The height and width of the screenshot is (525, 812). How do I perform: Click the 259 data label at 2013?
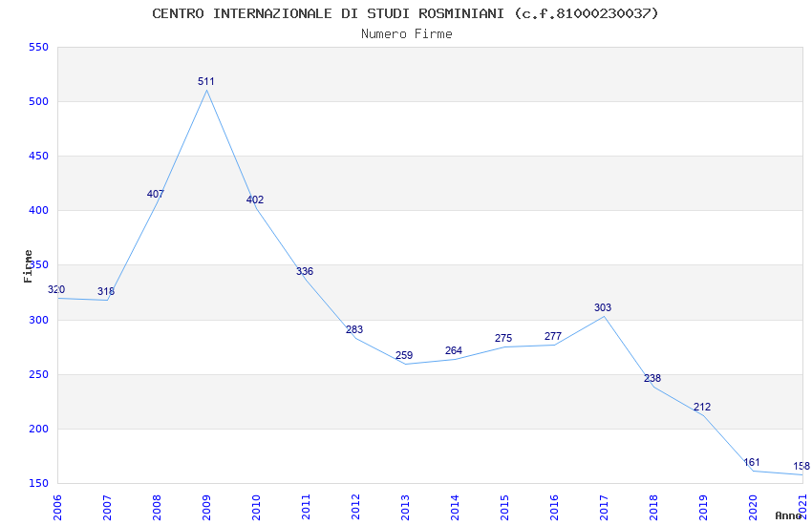(404, 355)
